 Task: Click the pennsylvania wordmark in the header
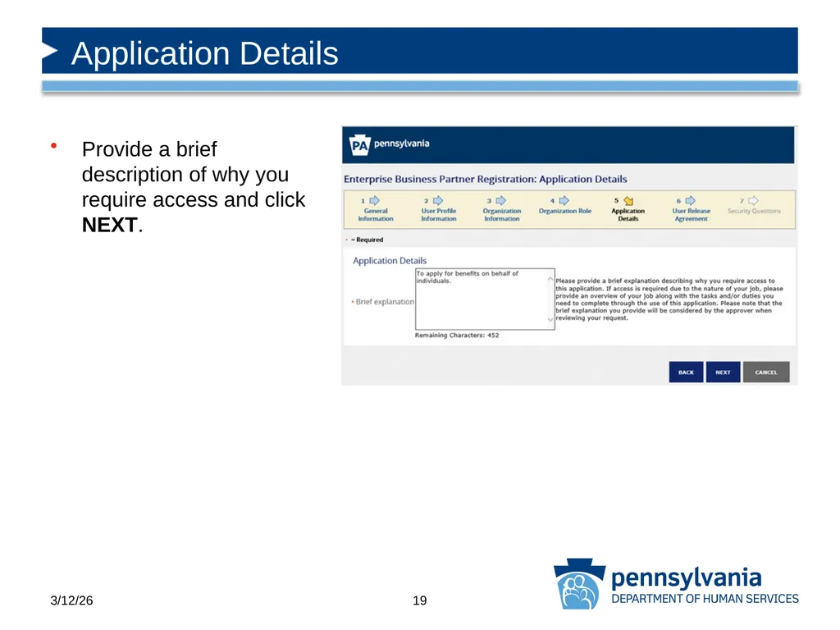pyautogui.click(x=401, y=144)
